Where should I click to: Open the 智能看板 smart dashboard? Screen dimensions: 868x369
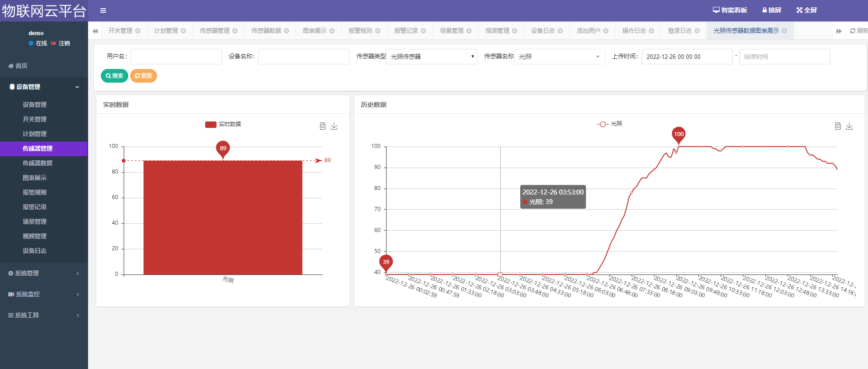point(730,10)
